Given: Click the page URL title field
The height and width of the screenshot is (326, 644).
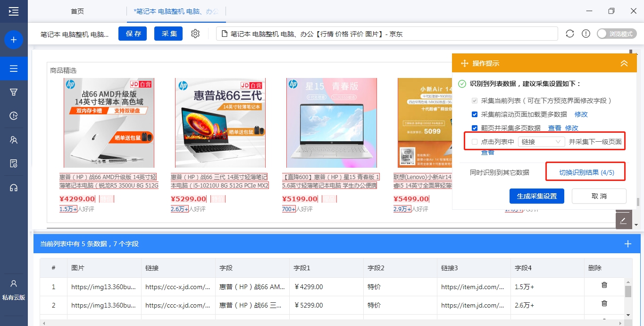Looking at the screenshot, I should click(387, 34).
